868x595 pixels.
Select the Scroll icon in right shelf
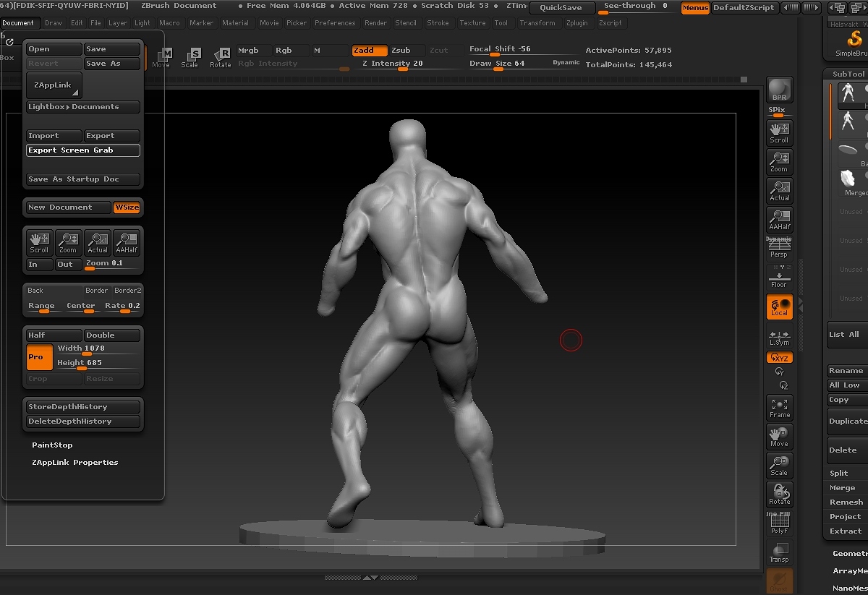779,133
